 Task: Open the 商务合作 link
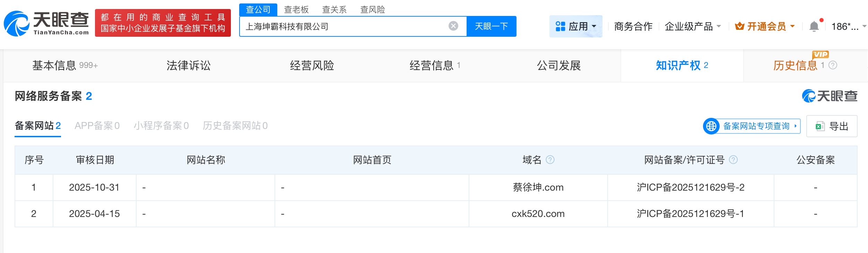[633, 26]
